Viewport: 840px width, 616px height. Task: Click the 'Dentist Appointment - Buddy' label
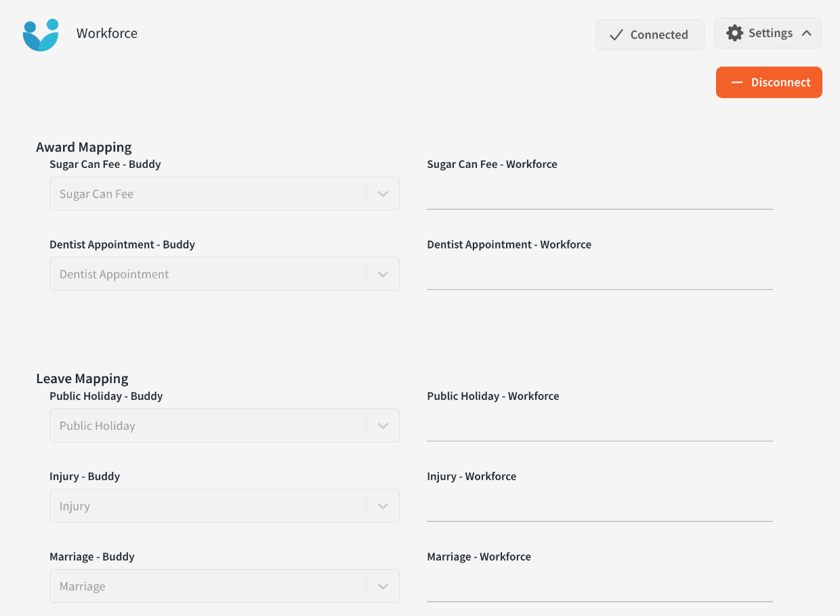click(x=122, y=244)
